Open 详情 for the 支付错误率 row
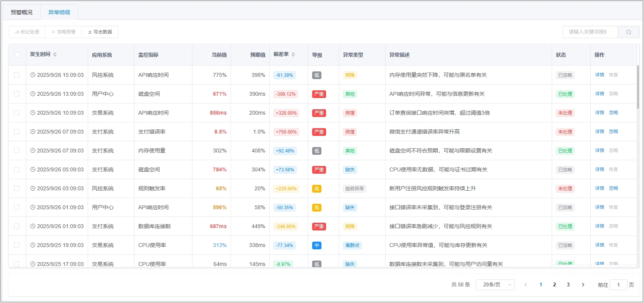This screenshot has width=644, height=303. (599, 132)
